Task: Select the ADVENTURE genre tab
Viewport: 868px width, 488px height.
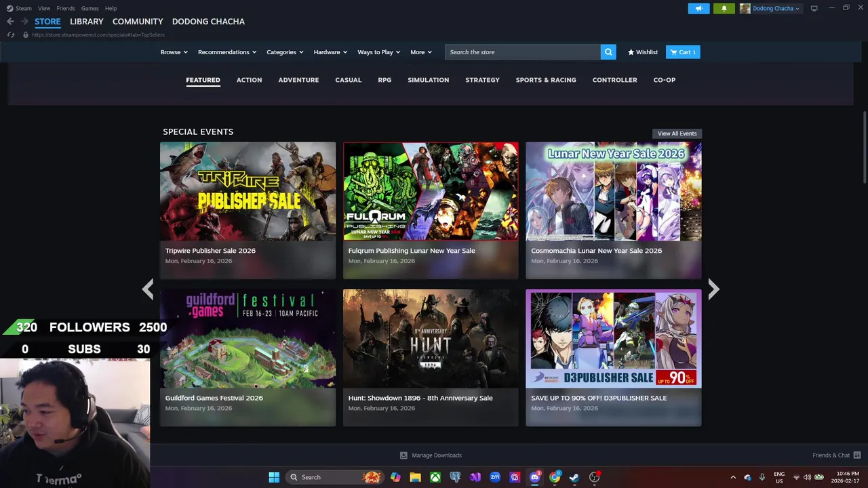Action: [x=298, y=80]
